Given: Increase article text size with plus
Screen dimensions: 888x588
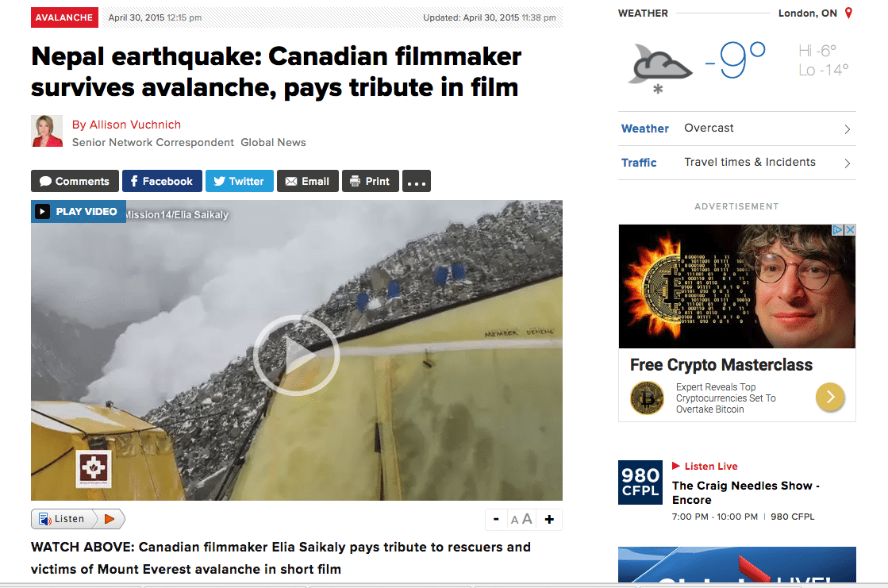Looking at the screenshot, I should click(x=549, y=519).
